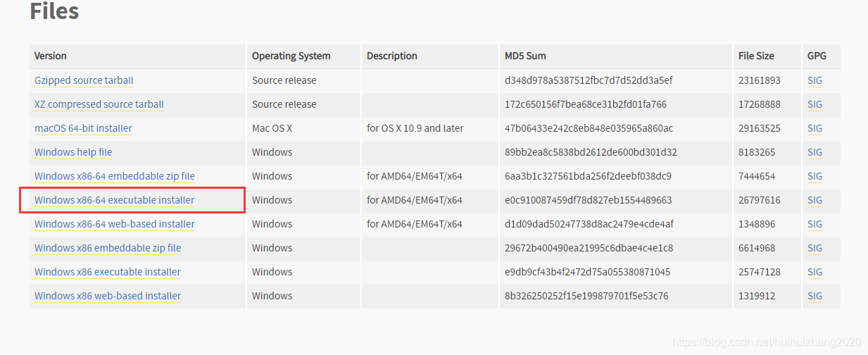Select MD5 e0c910087459df78d827eb1554489663
Screen dimensions: 868x355
point(589,200)
